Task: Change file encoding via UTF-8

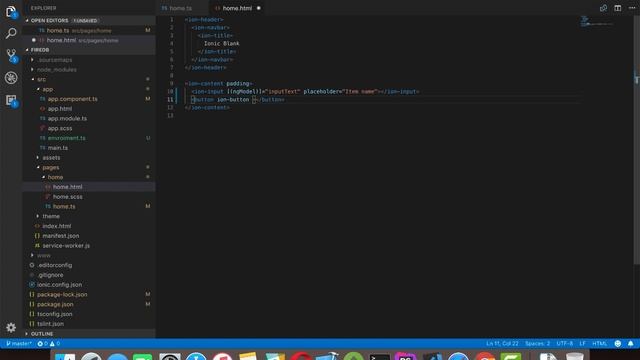Action: click(x=564, y=344)
